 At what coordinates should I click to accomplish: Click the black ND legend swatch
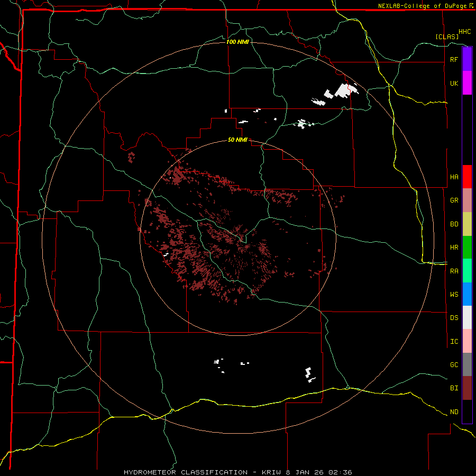tap(467, 411)
